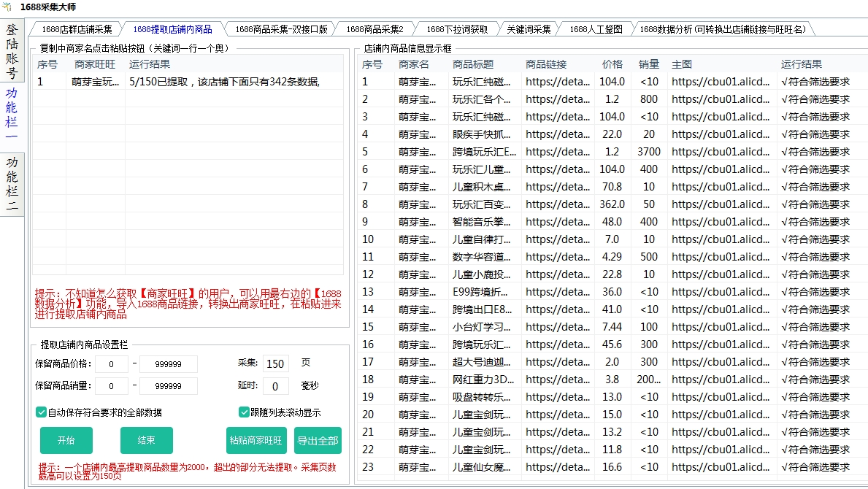Select product title 吸盘转转乐...

482,396
